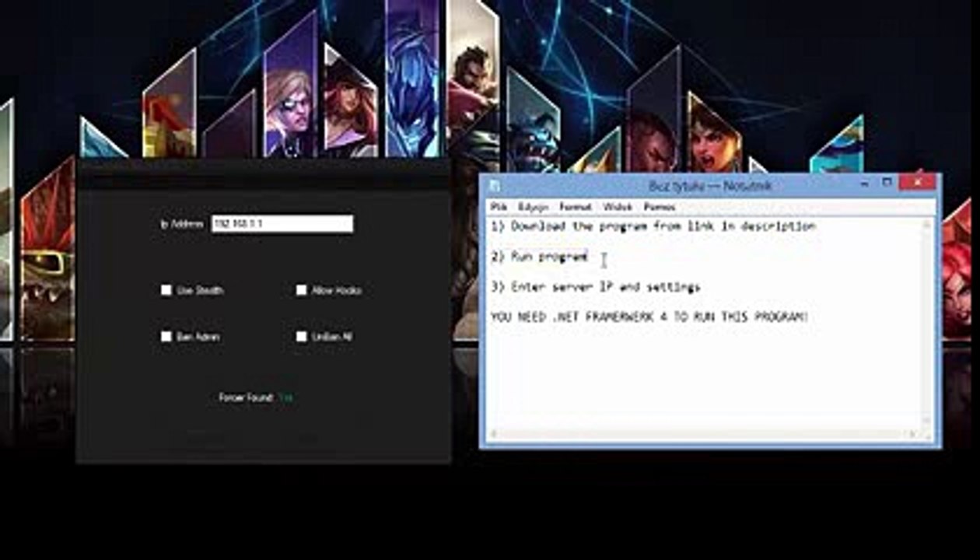Screen dimensions: 980x560
Task: Maximize the Notatnik window
Action: click(x=887, y=184)
